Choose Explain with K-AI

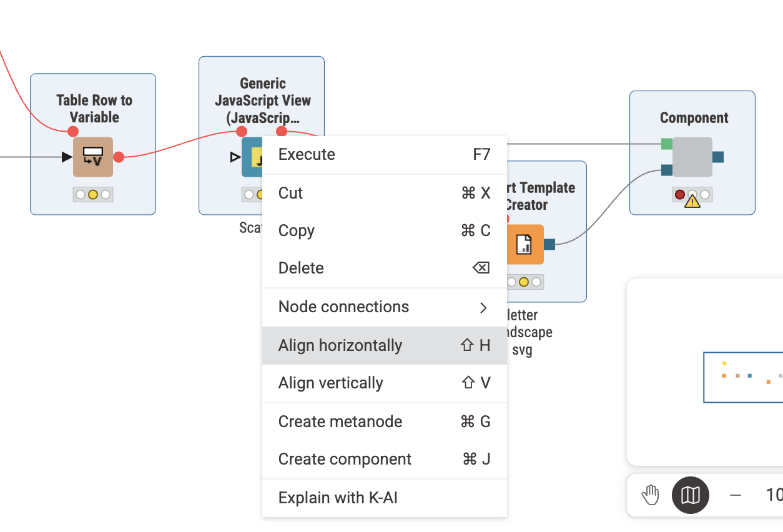[x=384, y=498]
